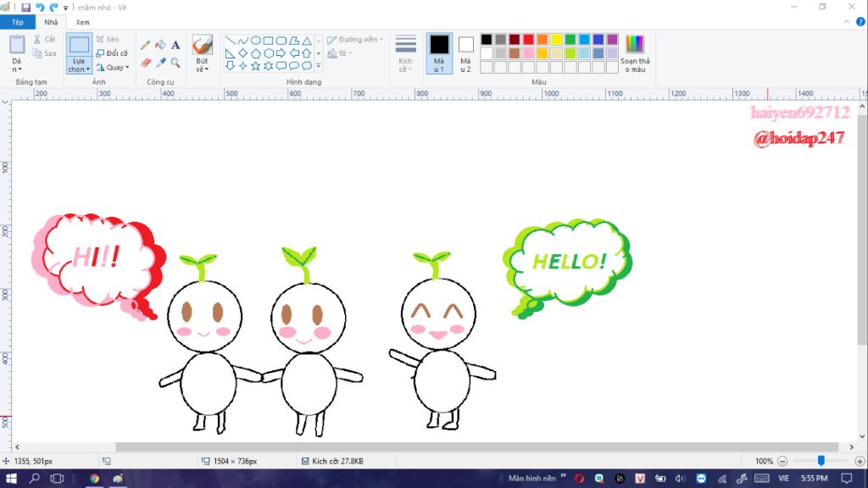Click the Dán (Paste) clipboard icon

(x=17, y=45)
